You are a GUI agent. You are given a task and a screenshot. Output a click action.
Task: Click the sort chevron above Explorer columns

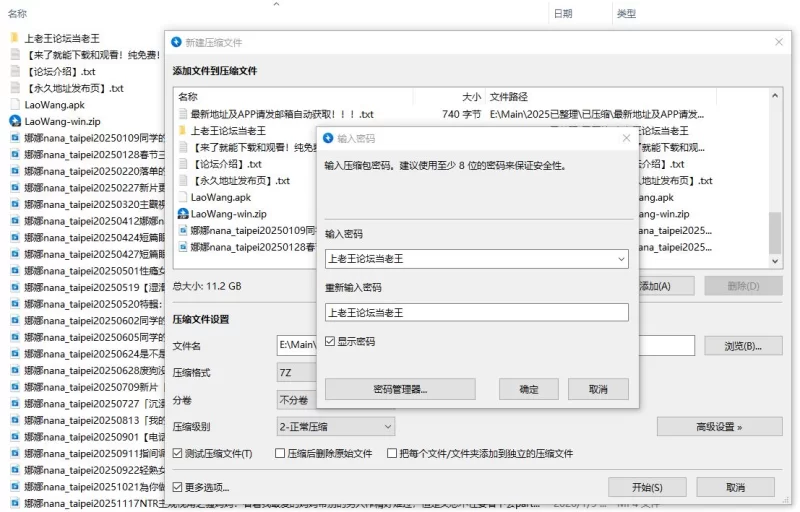click(277, 4)
